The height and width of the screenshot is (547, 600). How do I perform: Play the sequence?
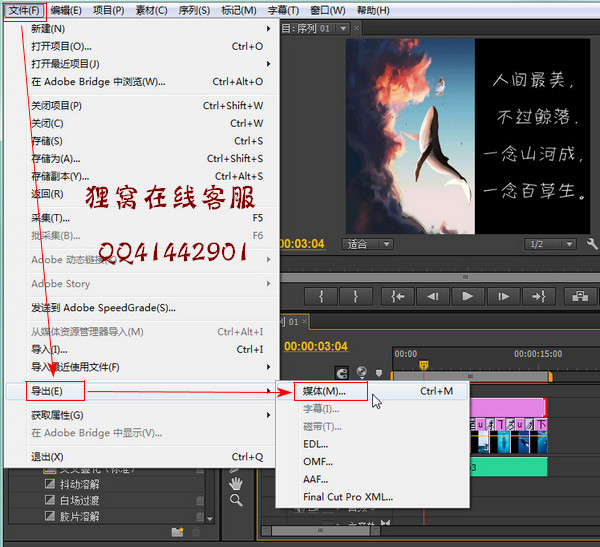click(x=468, y=296)
